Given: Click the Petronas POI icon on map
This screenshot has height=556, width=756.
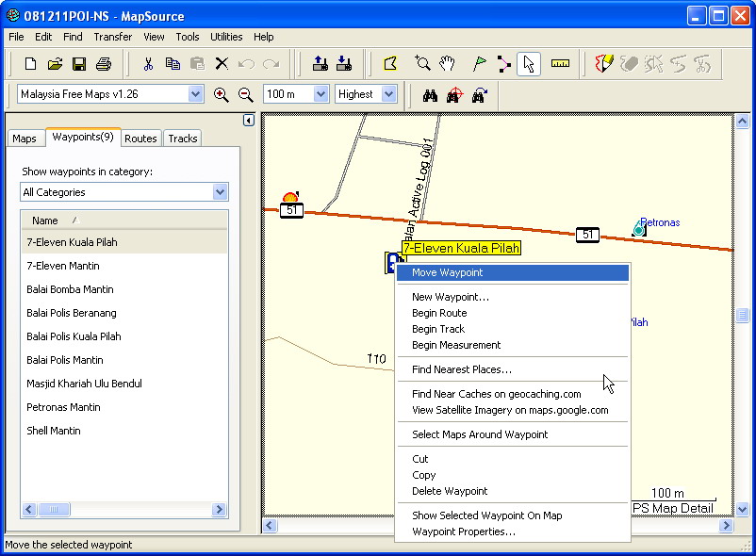Looking at the screenshot, I should click(639, 228).
